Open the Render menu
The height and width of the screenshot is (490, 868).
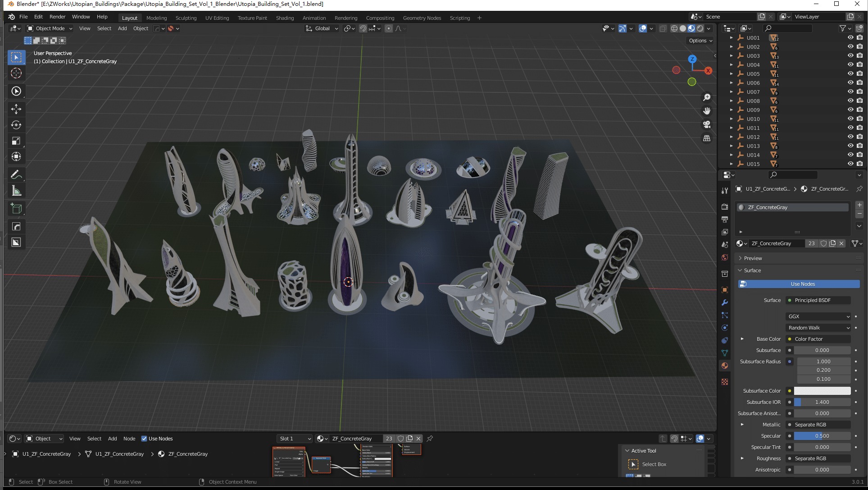[57, 17]
